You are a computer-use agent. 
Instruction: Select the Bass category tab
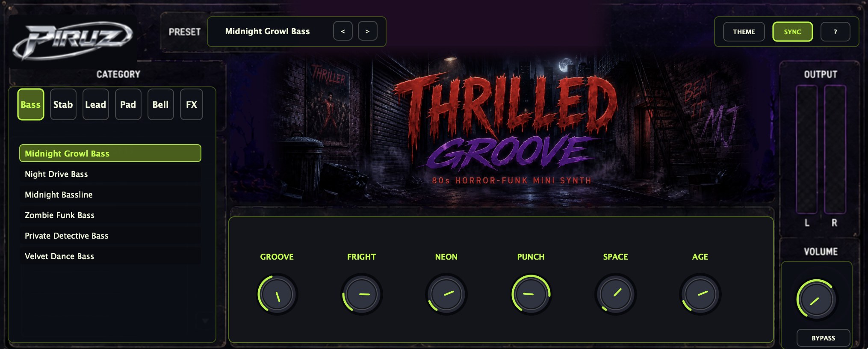pyautogui.click(x=31, y=104)
